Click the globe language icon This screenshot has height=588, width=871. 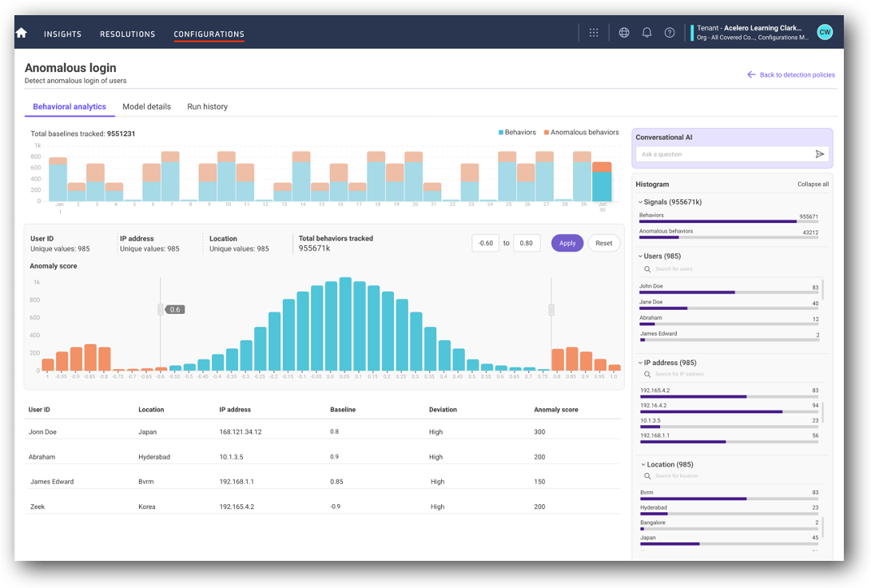pos(624,33)
